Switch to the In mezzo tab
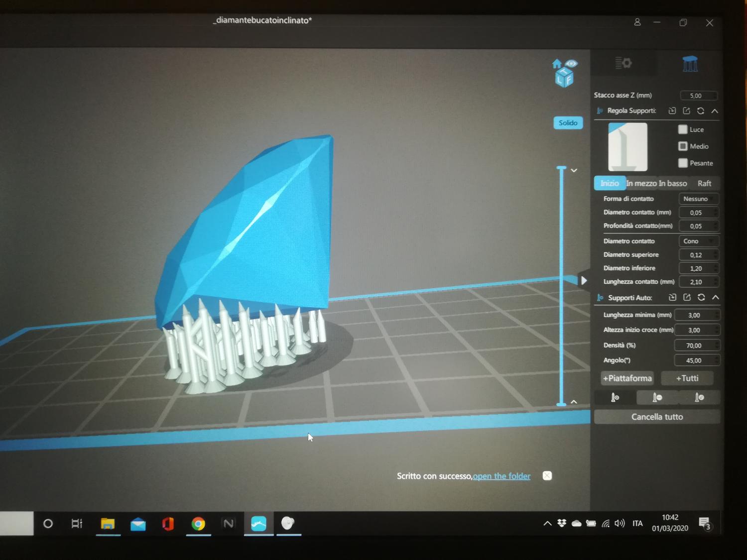Screen dimensions: 747x560 [x=641, y=184]
